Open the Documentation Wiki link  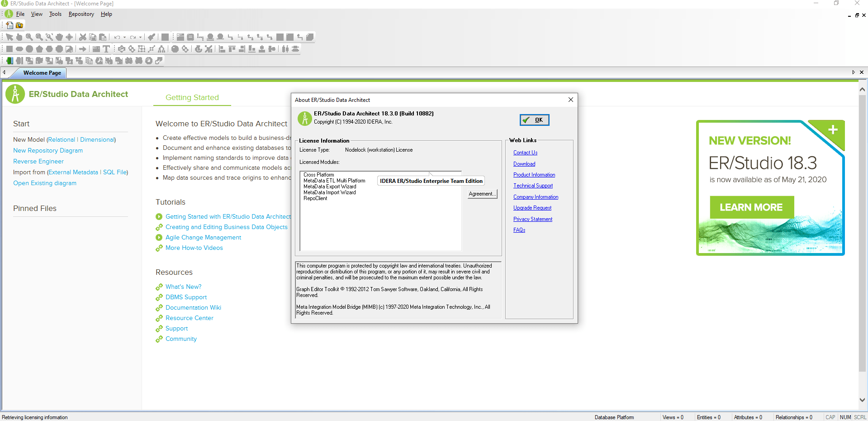(193, 308)
